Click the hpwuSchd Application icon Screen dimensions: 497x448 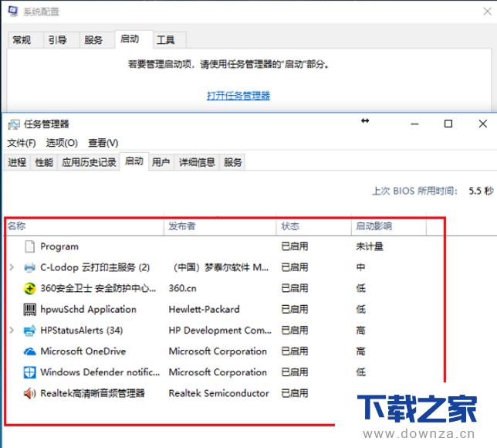click(30, 309)
